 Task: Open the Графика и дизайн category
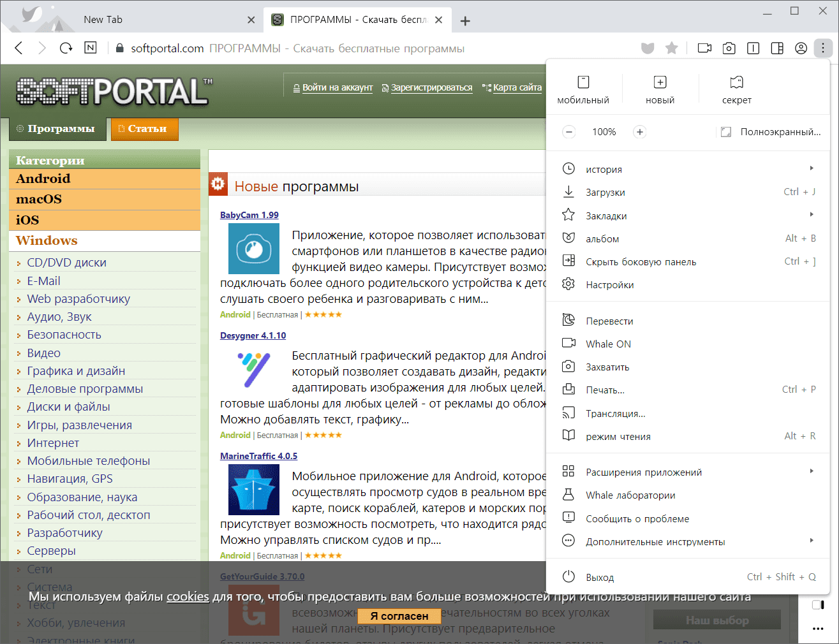click(76, 370)
